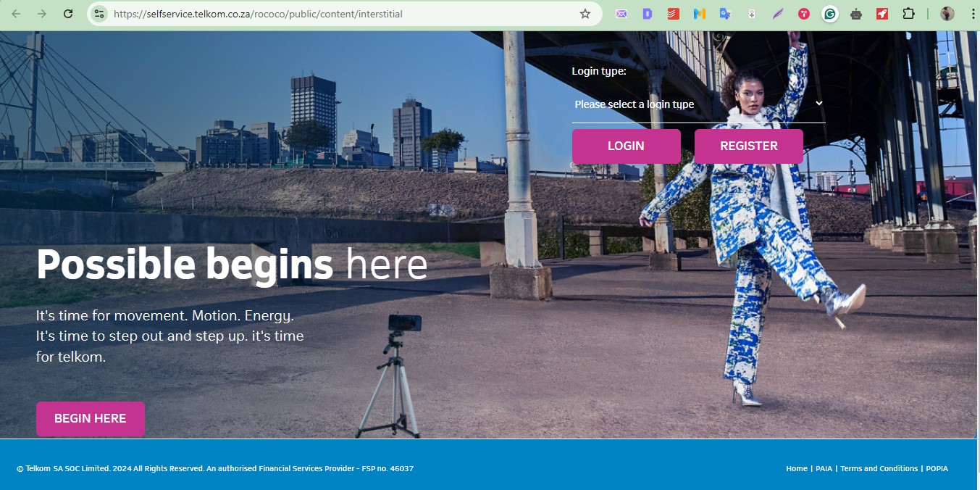Go forward with the browser arrow
This screenshot has width=980, height=490.
click(42, 14)
